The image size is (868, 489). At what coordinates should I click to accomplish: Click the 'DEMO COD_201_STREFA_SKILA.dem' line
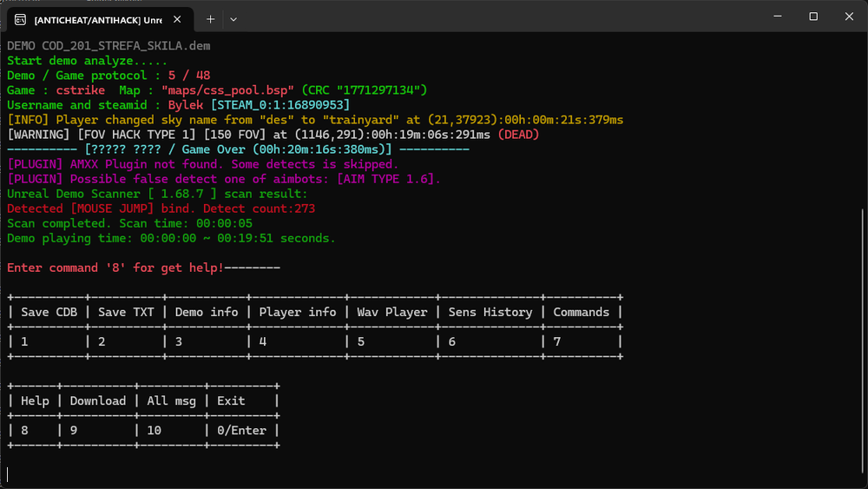[108, 46]
